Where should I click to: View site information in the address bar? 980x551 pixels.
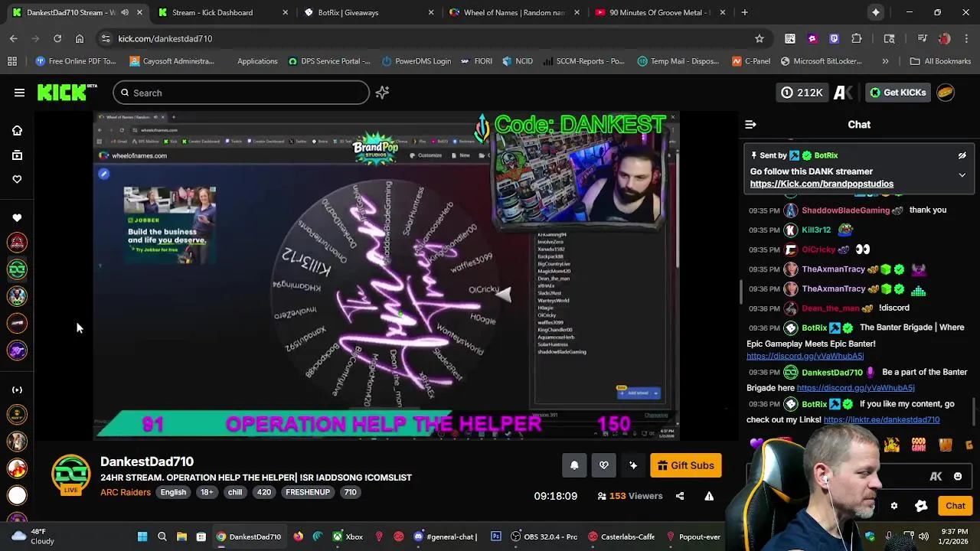coord(105,38)
